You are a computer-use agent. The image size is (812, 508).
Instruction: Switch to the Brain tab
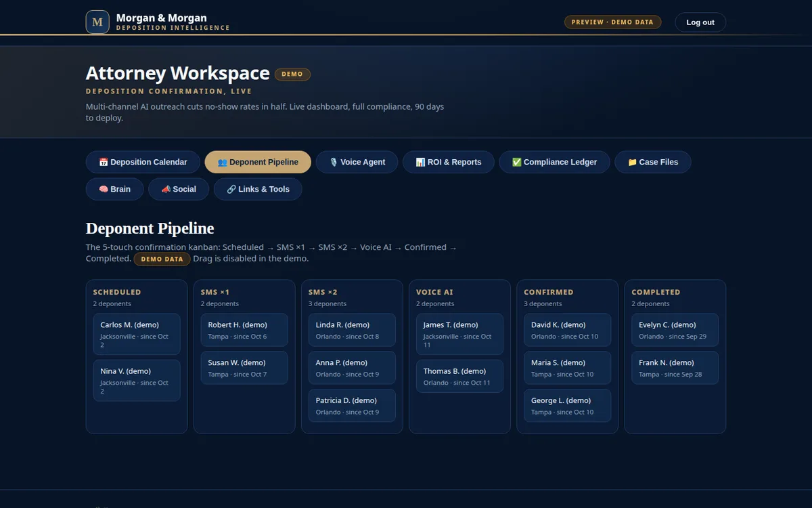114,189
